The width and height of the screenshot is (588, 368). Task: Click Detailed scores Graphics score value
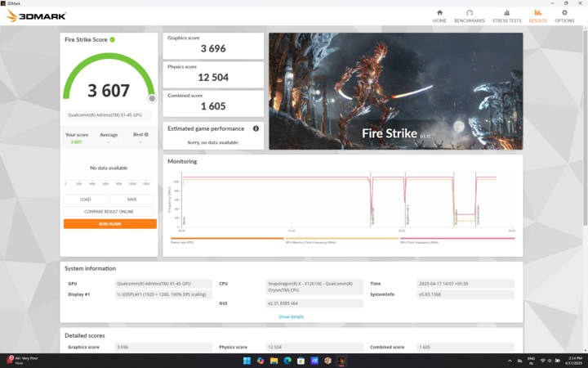point(163,348)
